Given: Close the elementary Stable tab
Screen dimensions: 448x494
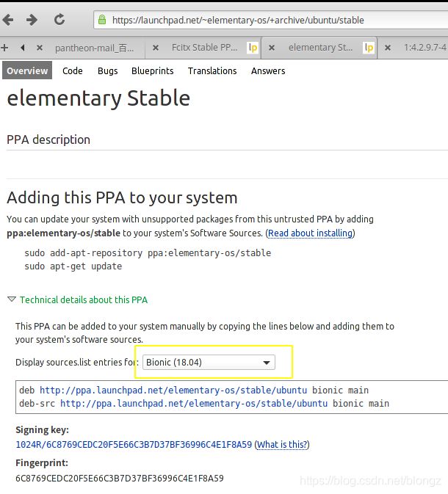Looking at the screenshot, I should coord(272,48).
